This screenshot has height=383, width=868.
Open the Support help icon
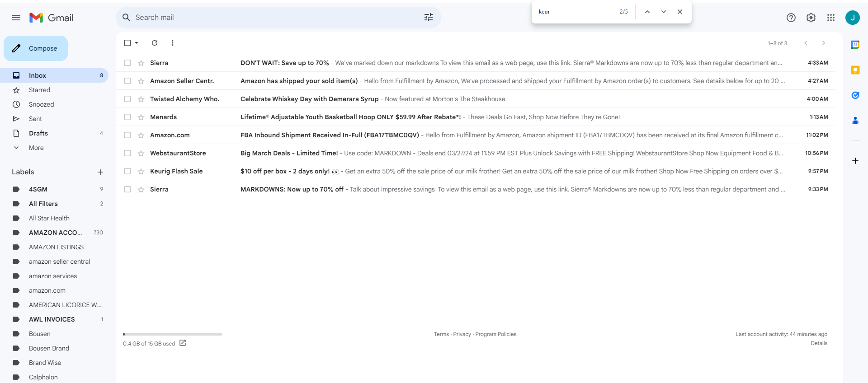point(791,18)
